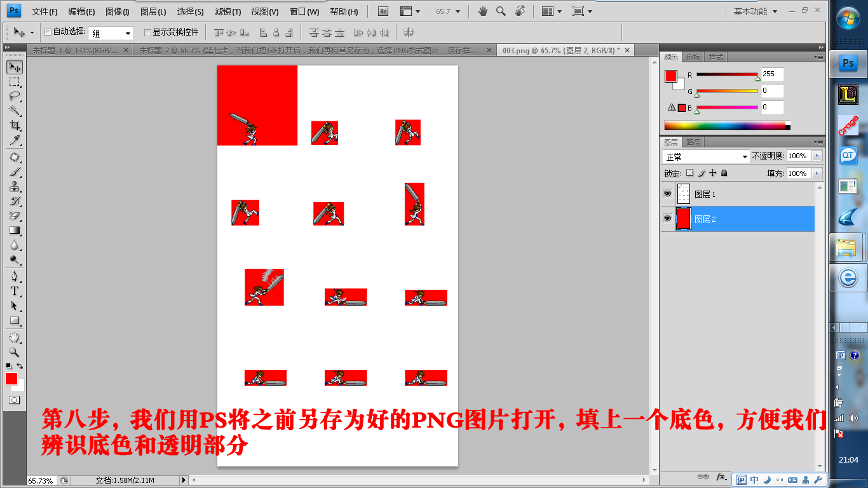Select the Clone Stamp tool
The image size is (868, 488).
click(x=14, y=187)
